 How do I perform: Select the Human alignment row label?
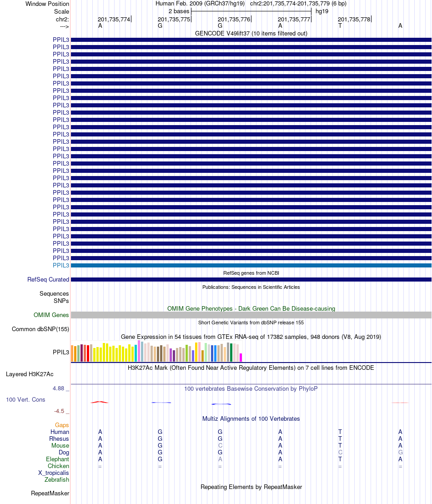coord(60,432)
